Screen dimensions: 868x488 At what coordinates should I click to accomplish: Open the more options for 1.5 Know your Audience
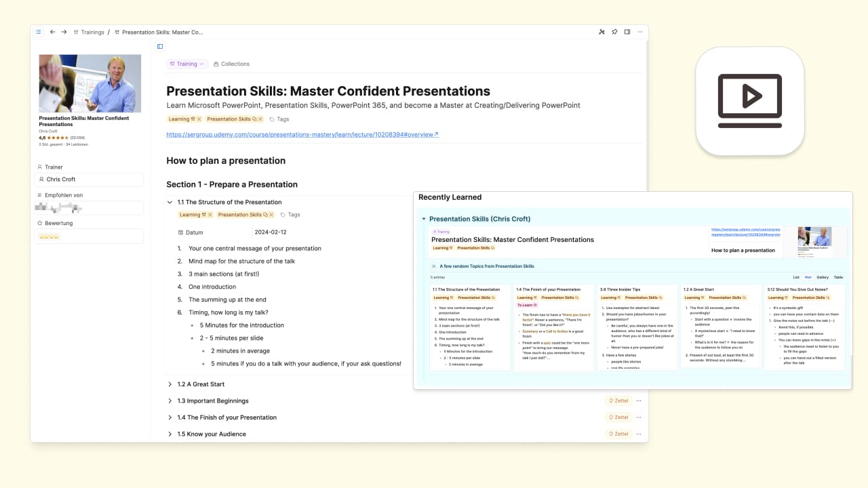[638, 434]
